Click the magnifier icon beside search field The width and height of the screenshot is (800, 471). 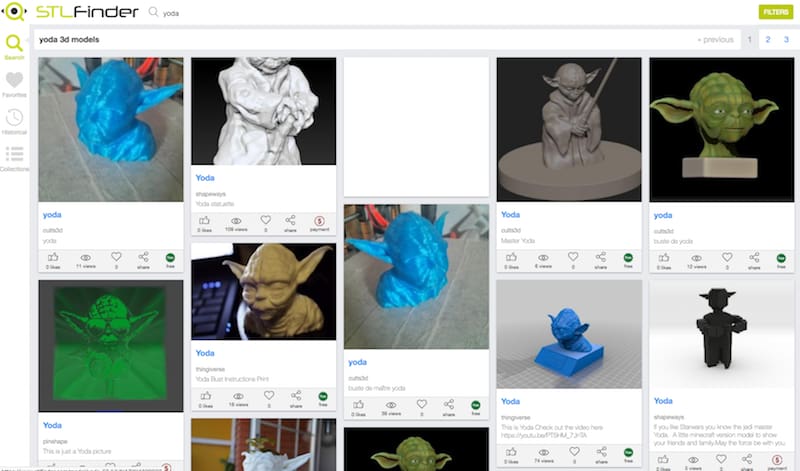click(153, 12)
